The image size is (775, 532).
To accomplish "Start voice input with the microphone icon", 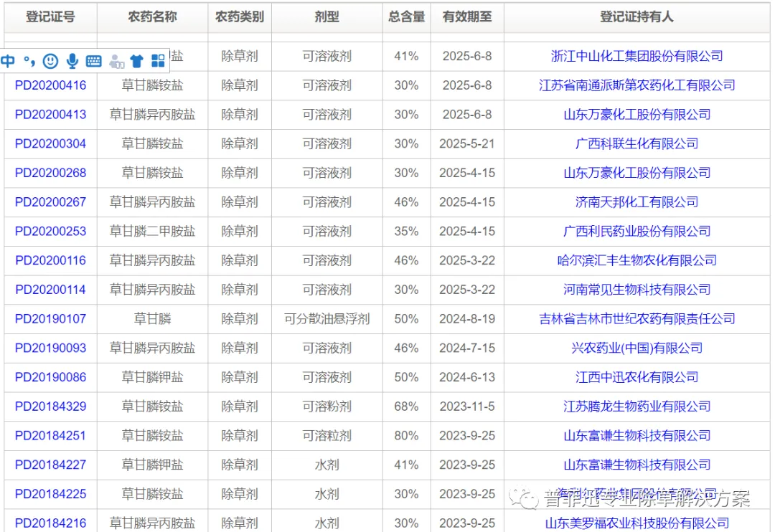I will click(72, 61).
